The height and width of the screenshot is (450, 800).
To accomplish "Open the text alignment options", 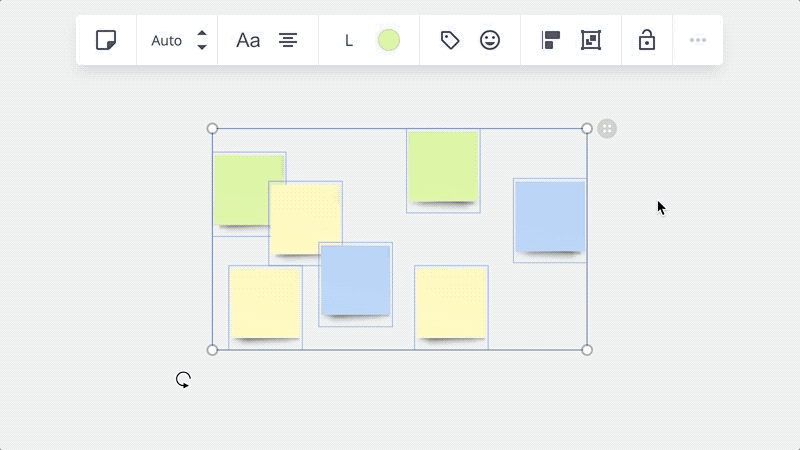I will [x=288, y=40].
